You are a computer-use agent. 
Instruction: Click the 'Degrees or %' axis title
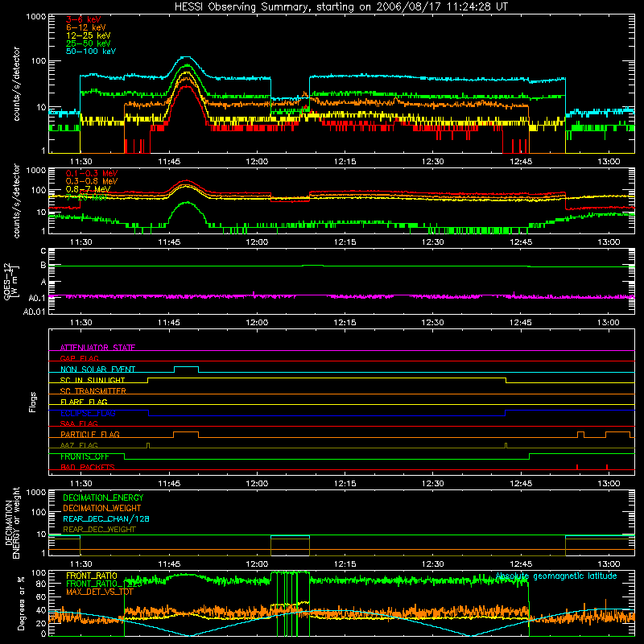pos(22,603)
